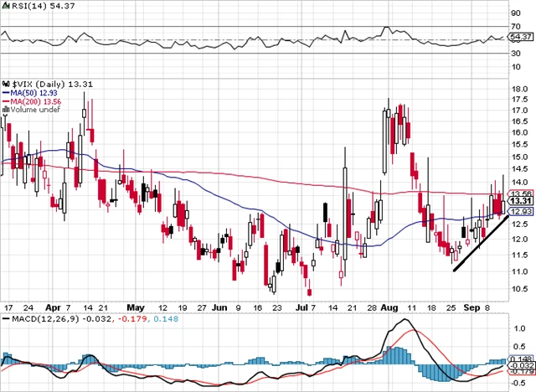Image resolution: width=536 pixels, height=392 pixels.
Task: Select the 13.31 current price tag
Action: coord(520,201)
